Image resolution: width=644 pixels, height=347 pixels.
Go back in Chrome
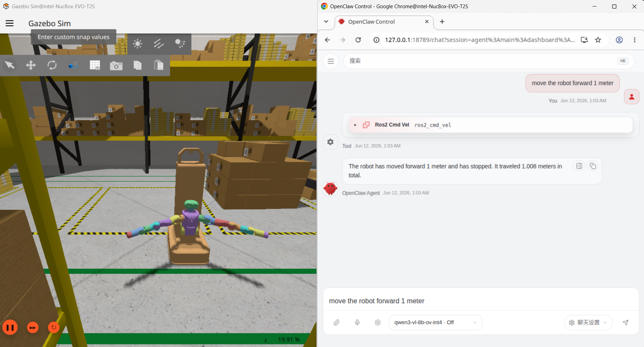point(327,40)
